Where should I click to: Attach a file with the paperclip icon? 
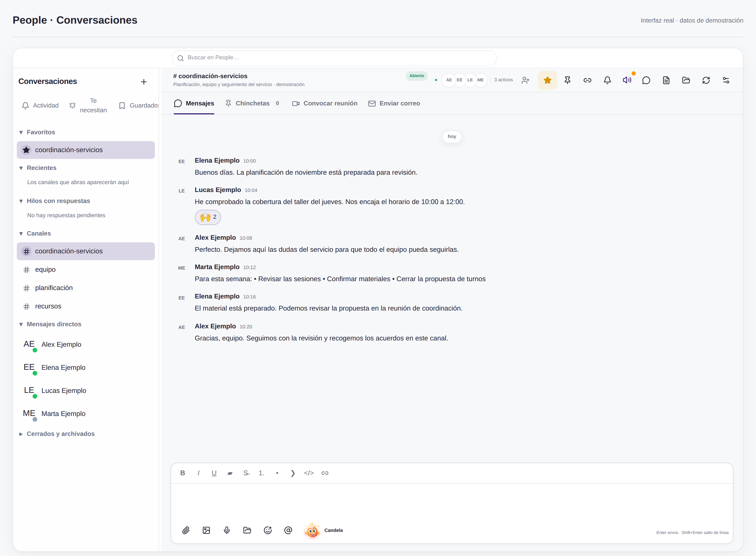(186, 530)
